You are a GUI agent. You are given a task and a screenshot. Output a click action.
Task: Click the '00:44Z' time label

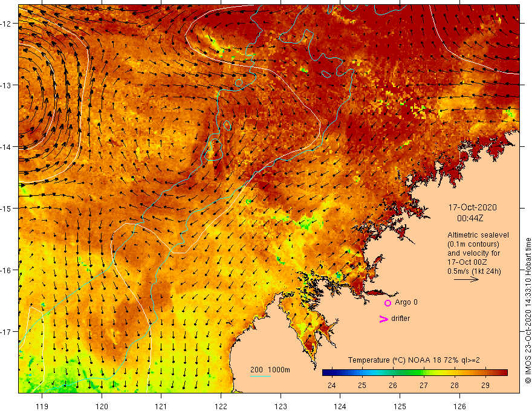[x=470, y=218]
